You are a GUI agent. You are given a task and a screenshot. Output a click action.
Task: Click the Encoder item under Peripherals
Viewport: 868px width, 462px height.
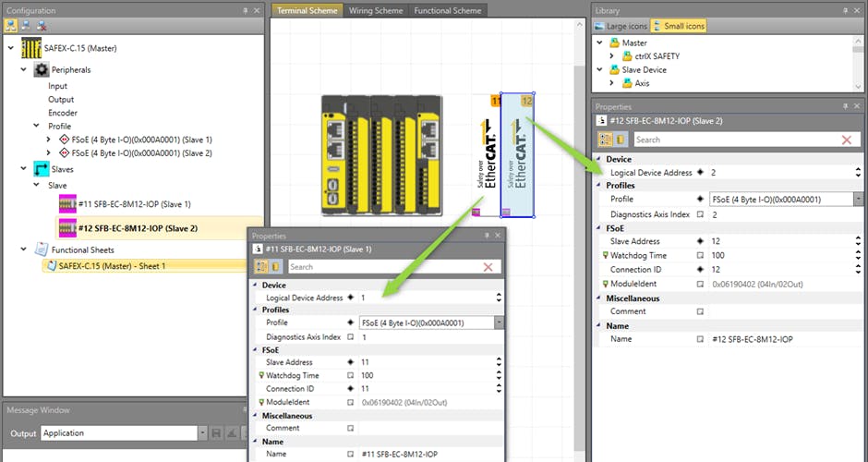pyautogui.click(x=63, y=113)
